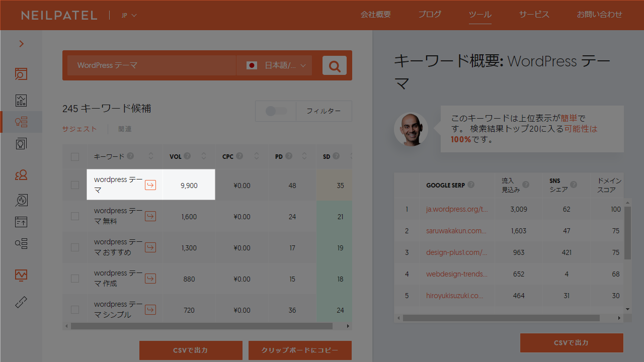The image size is (644, 362).
Task: Check the box for wordpress テーマ おすすめ
Action: click(75, 247)
